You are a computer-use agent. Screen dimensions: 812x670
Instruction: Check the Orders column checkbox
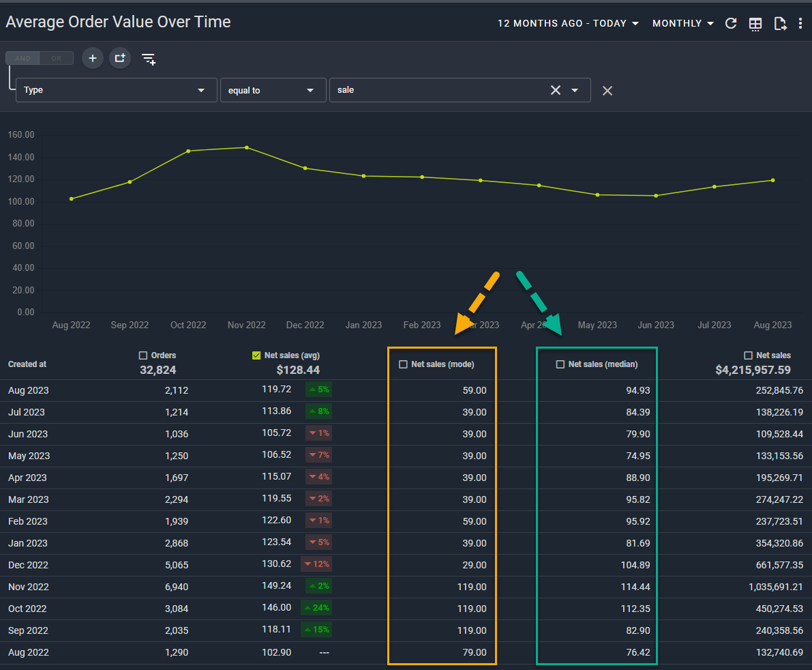coord(143,355)
